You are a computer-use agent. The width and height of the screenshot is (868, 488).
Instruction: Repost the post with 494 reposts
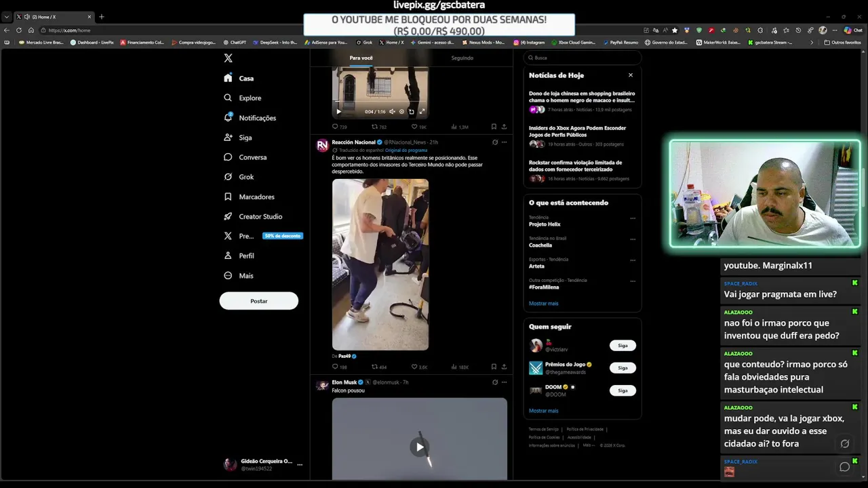379,367
